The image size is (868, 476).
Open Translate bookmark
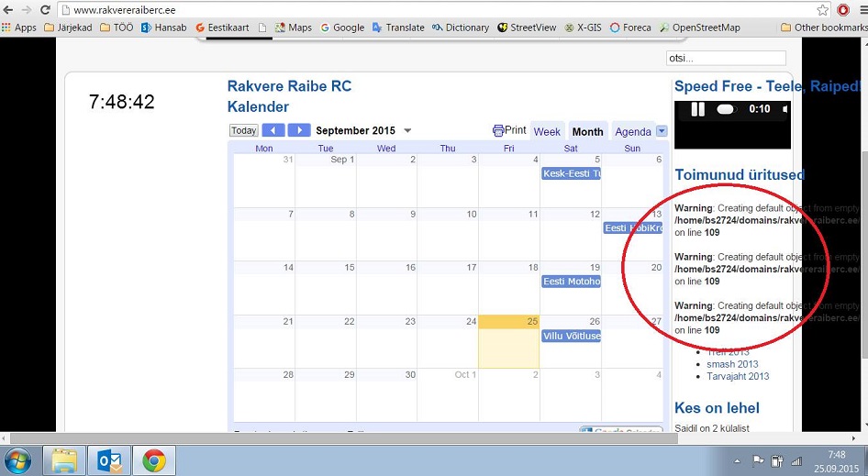398,28
